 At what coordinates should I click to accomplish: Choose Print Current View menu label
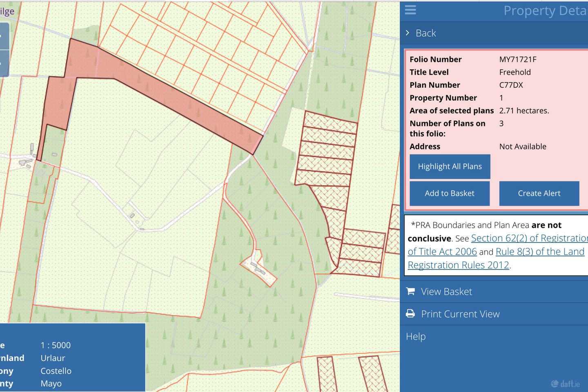[x=460, y=314]
